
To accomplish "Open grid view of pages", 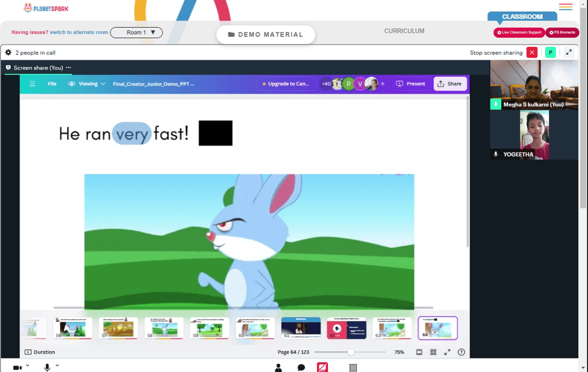I will tap(433, 352).
